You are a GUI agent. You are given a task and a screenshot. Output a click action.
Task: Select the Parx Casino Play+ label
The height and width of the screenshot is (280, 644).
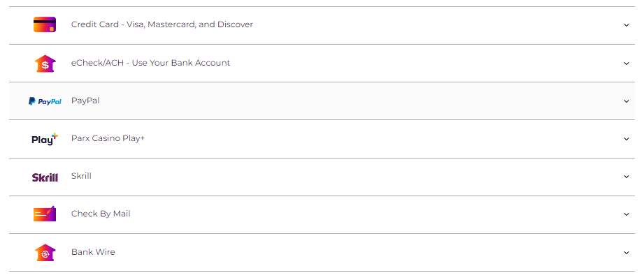coord(108,138)
